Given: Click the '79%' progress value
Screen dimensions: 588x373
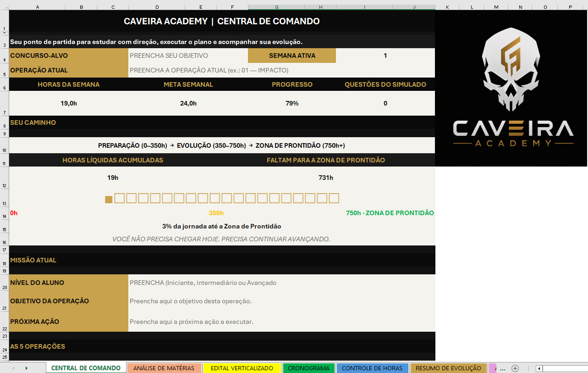Looking at the screenshot, I should pos(292,103).
